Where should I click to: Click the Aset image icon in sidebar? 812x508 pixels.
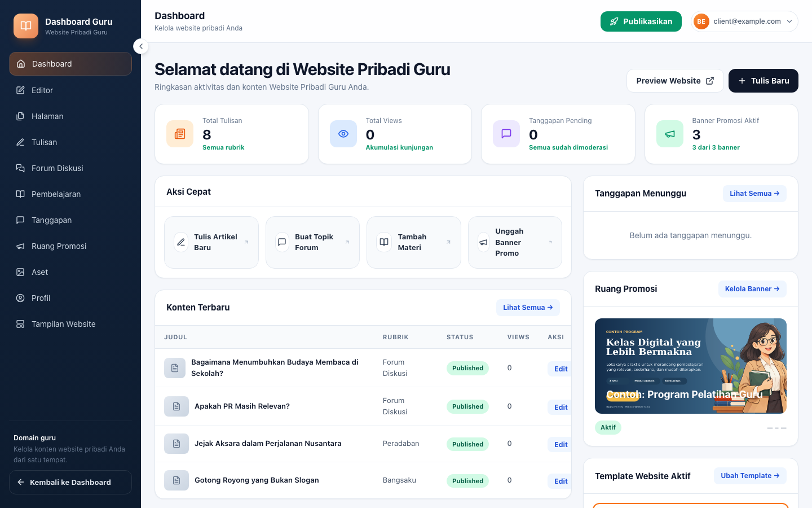point(20,272)
